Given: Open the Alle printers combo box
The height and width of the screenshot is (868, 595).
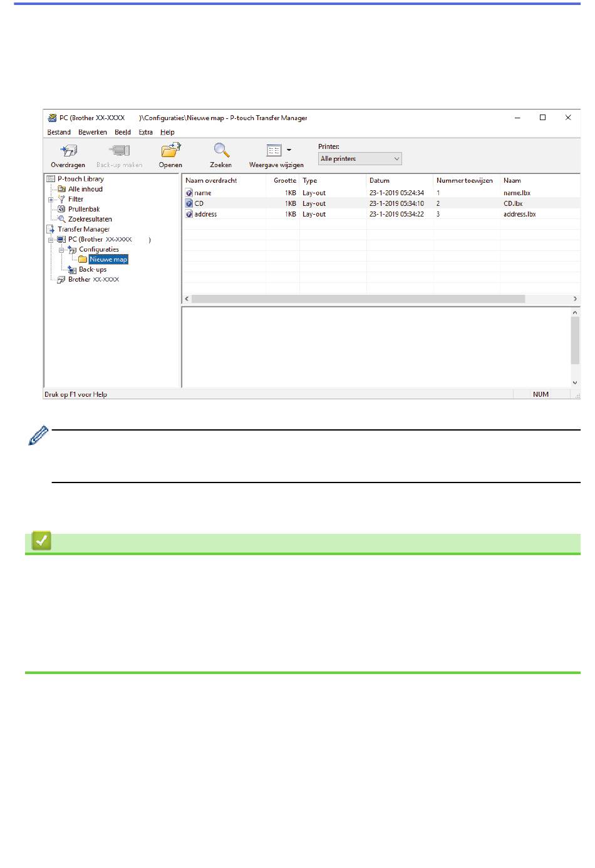Looking at the screenshot, I should click(360, 159).
